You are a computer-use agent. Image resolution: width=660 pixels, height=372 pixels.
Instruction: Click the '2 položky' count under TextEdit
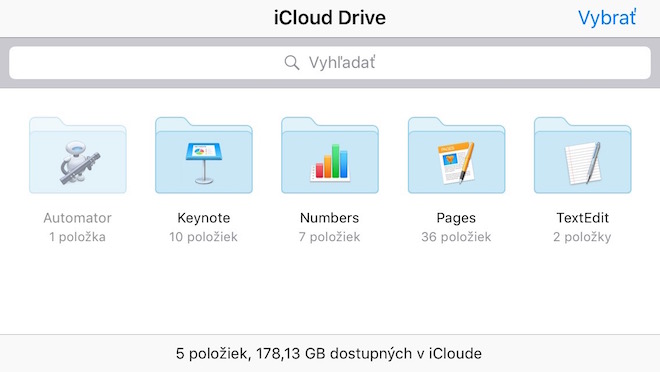point(582,237)
